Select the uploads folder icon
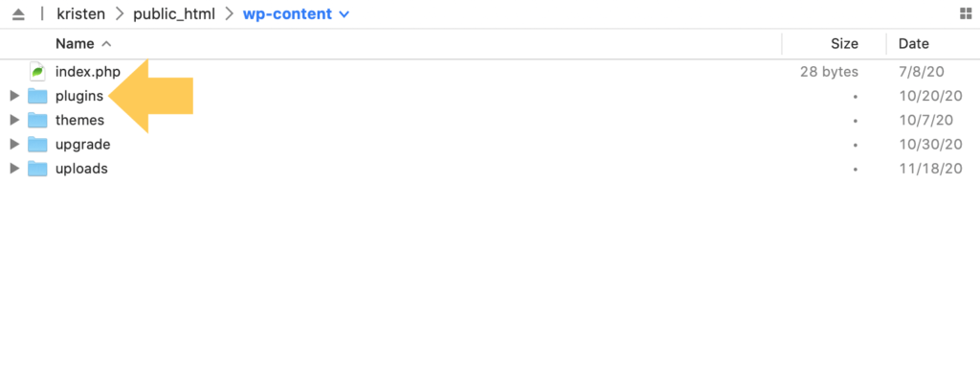980x390 pixels. [x=37, y=169]
